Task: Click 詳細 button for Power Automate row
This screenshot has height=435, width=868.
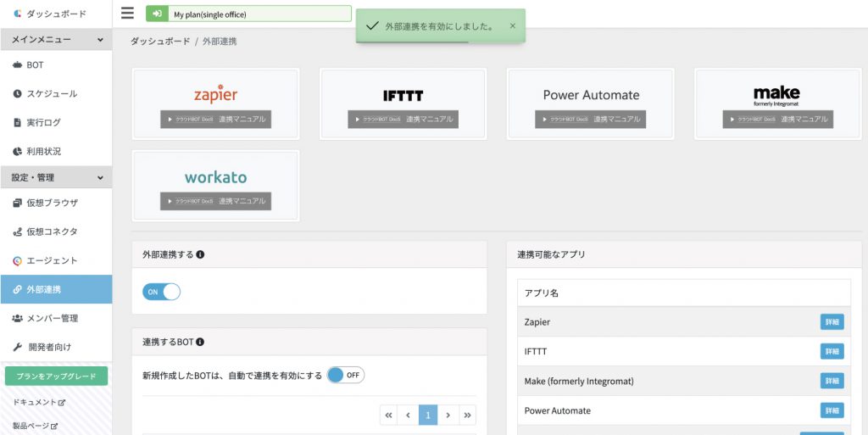Action: 832,410
